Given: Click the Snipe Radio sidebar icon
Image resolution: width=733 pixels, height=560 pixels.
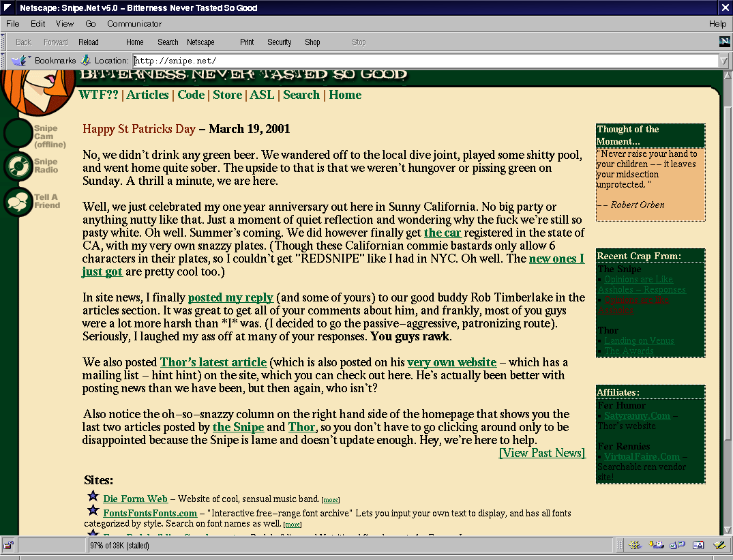Looking at the screenshot, I should 18,166.
